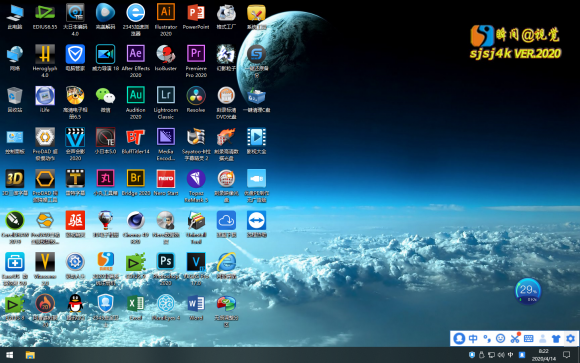This screenshot has height=363, width=580.
Task: Click the USB eject icon in tray
Action: point(482,355)
